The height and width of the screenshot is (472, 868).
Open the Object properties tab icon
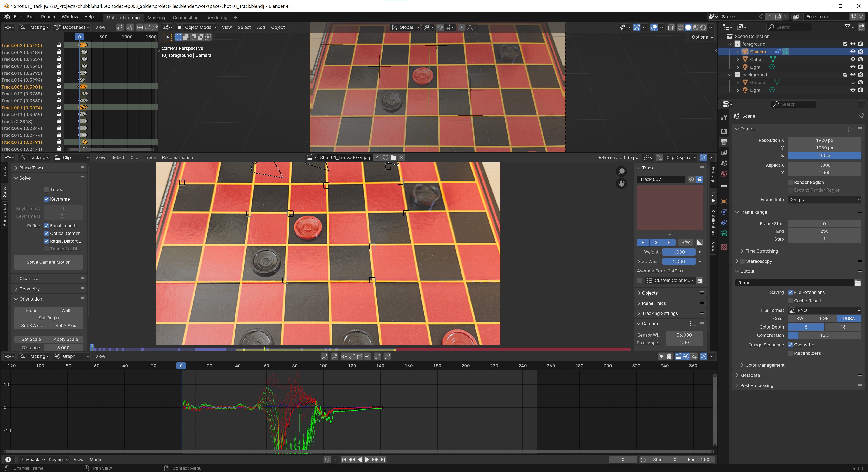coord(723,202)
